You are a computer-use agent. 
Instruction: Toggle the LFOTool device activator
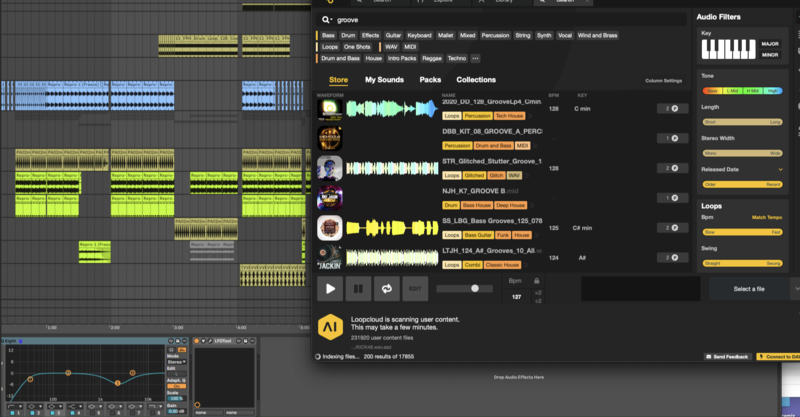pyautogui.click(x=196, y=341)
